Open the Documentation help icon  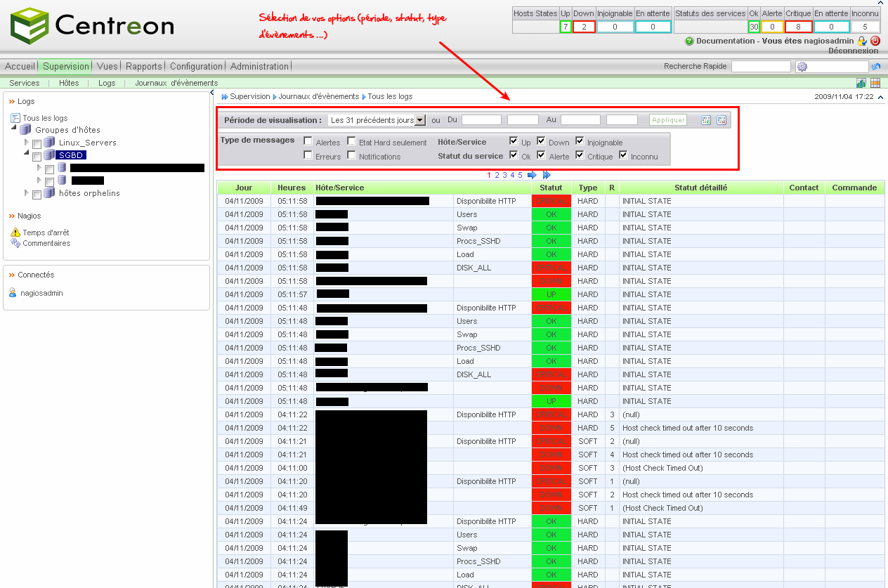click(x=689, y=41)
